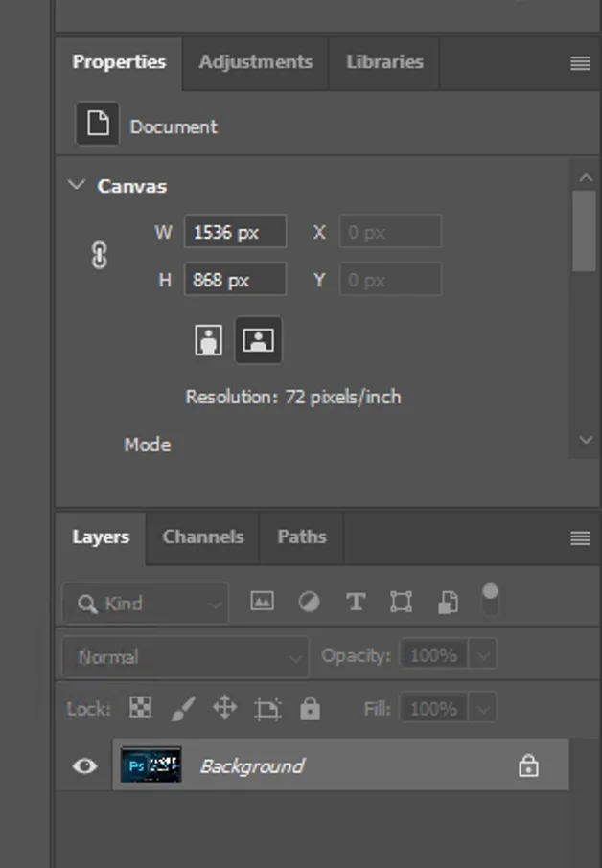The height and width of the screenshot is (868, 602).
Task: Open the Adjustments panel tab
Action: click(x=255, y=62)
